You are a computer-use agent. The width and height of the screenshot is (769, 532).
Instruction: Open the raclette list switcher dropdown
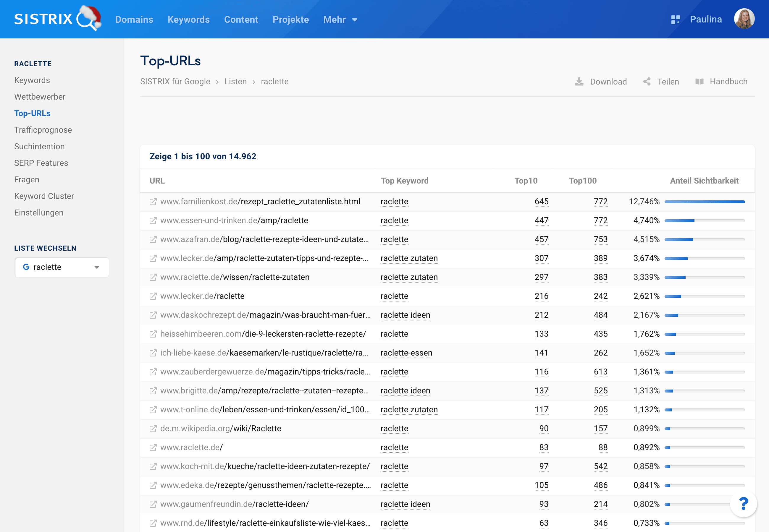(x=62, y=267)
